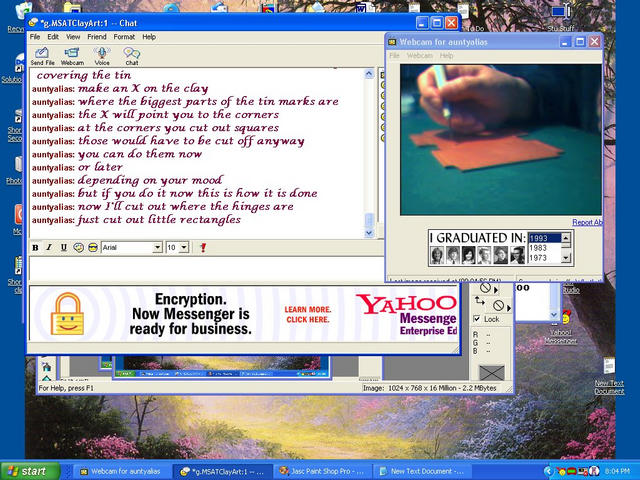
Task: Select 1993 in graduation year list
Action: coord(544,238)
